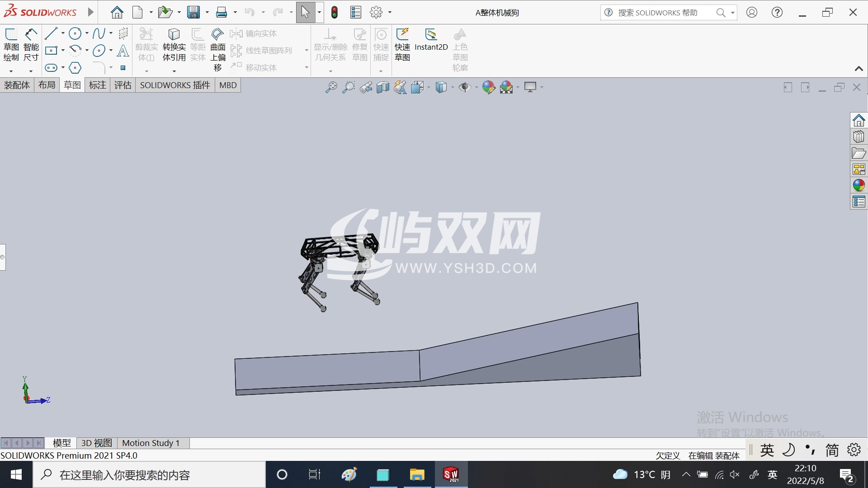
Task: Select the Polygon sketch tool
Action: pos(75,68)
